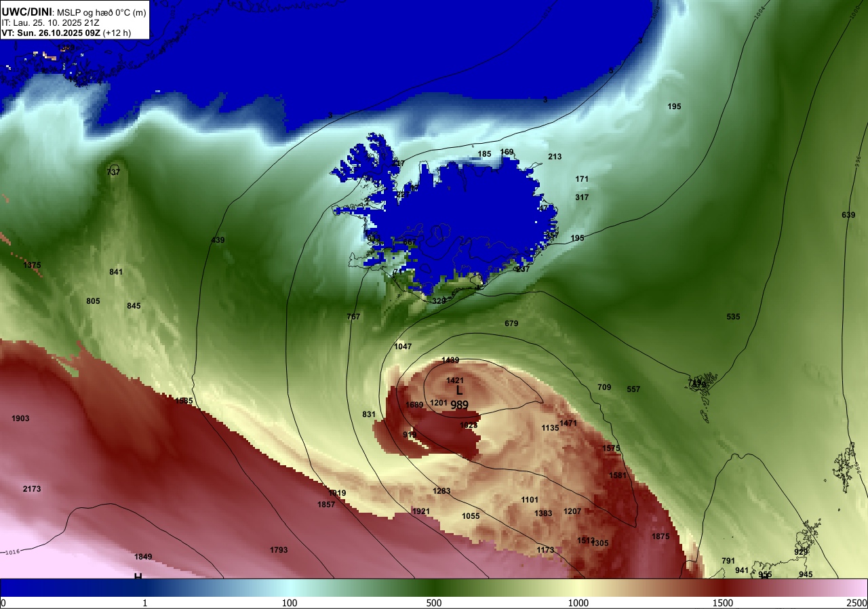Viewport: 868px width, 609px height.
Task: Click the map value '171'
Action: 582,179
